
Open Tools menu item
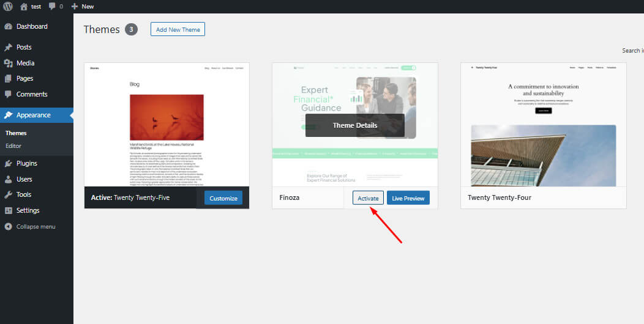[37, 194]
